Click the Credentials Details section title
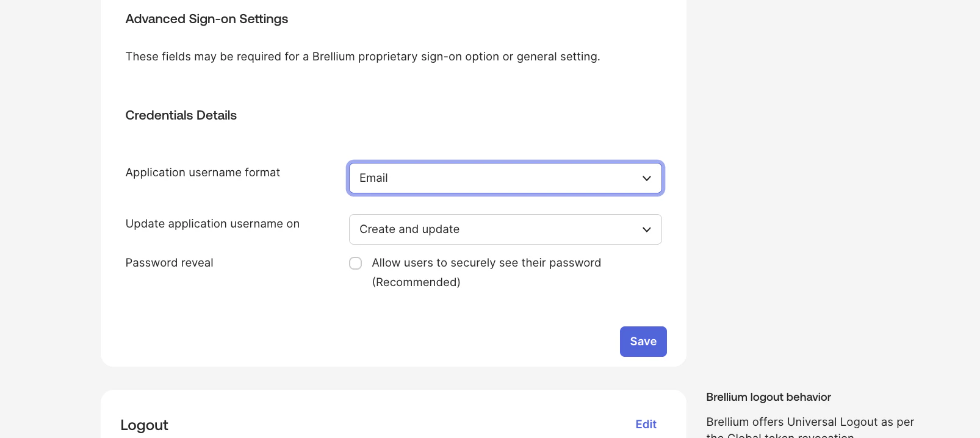The height and width of the screenshot is (438, 980). click(x=181, y=115)
